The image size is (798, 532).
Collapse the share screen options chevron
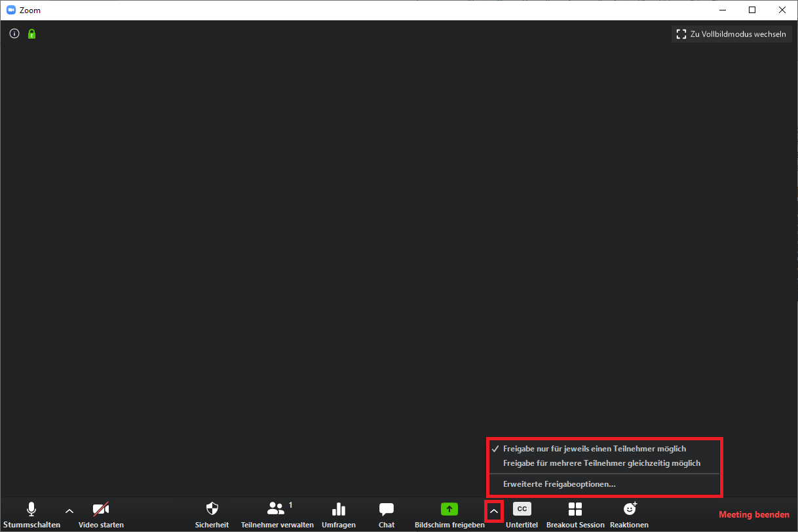tap(494, 511)
